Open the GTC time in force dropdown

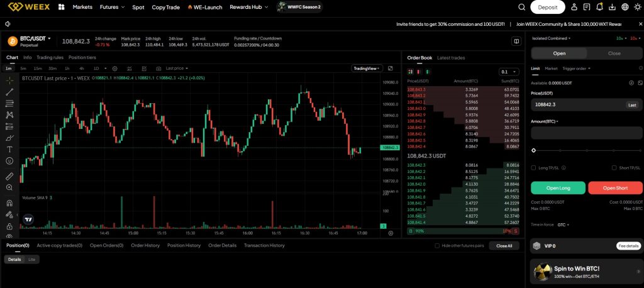[563, 224]
